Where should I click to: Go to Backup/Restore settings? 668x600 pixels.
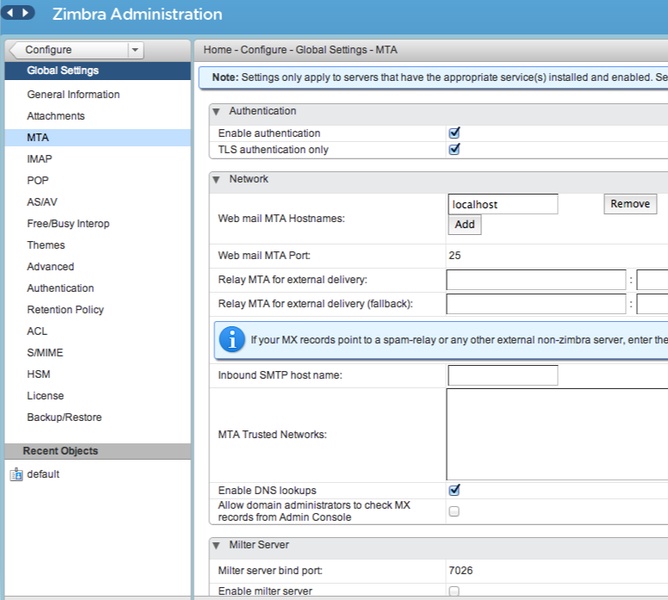(x=64, y=417)
